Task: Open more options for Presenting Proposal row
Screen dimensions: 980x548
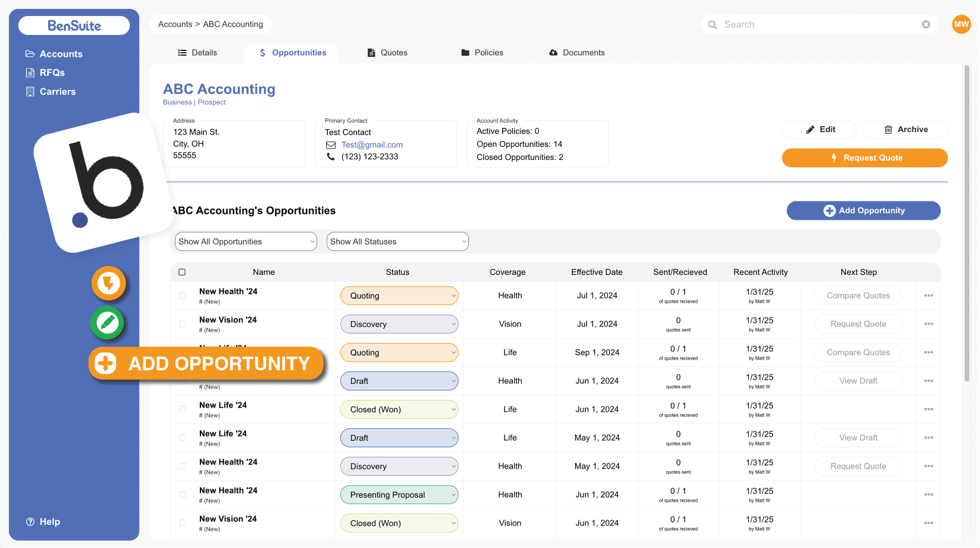Action: coord(928,495)
